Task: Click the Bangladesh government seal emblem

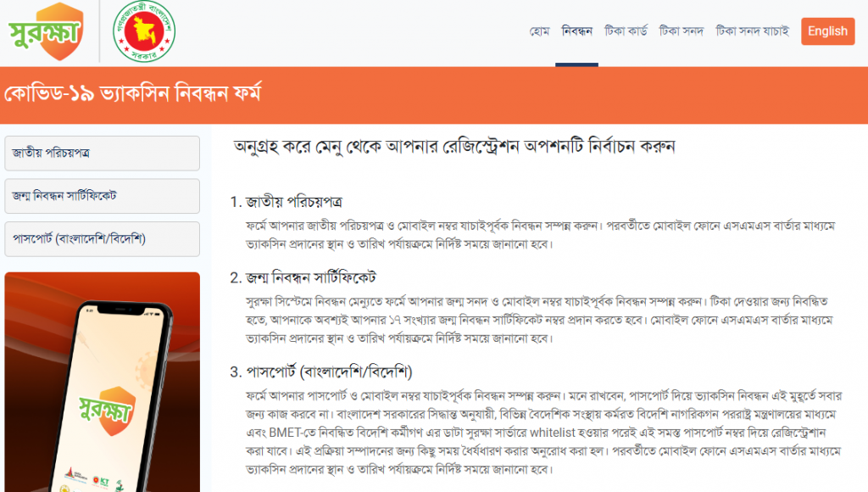Action: click(x=144, y=31)
